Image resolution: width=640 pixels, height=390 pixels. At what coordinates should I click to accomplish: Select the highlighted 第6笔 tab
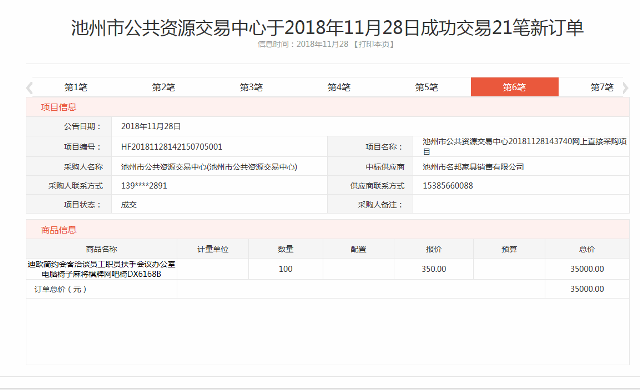click(x=515, y=87)
